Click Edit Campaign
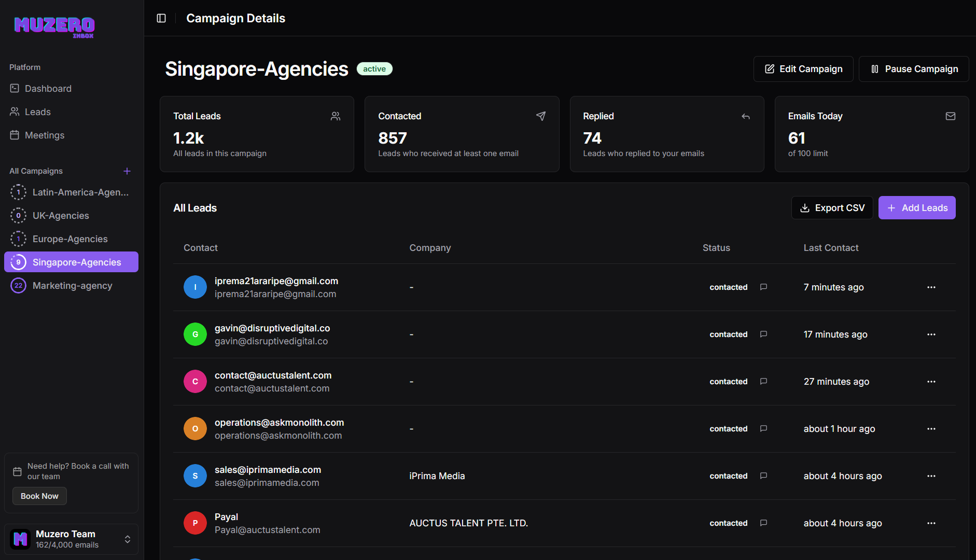 click(803, 69)
